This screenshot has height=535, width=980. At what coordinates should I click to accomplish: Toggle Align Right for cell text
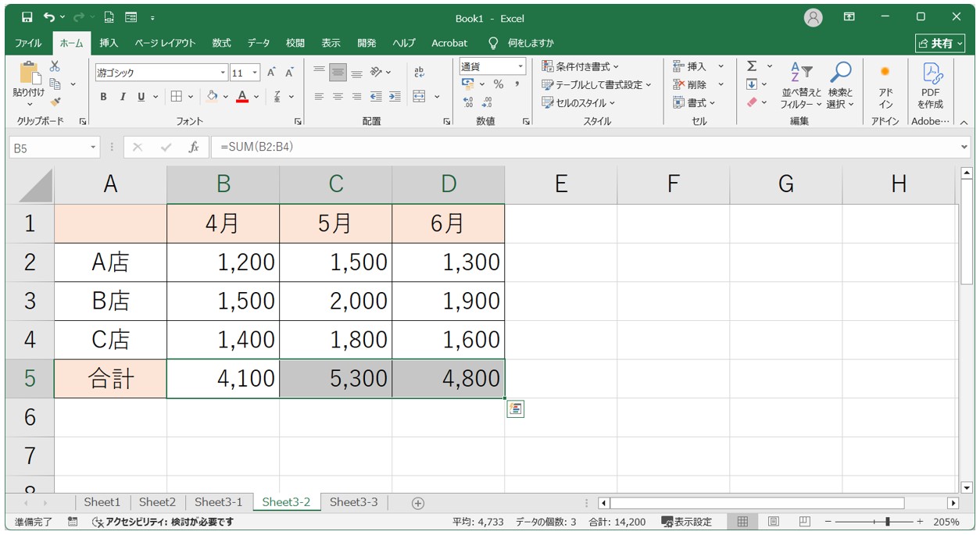pos(356,97)
